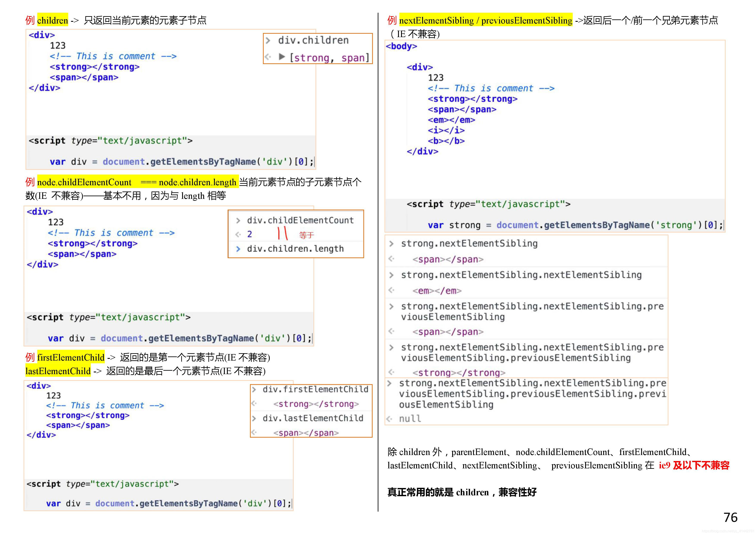The image size is (756, 535).
Task: Click bold line 真正常用的就是 children，兼容性好
Action: click(462, 492)
